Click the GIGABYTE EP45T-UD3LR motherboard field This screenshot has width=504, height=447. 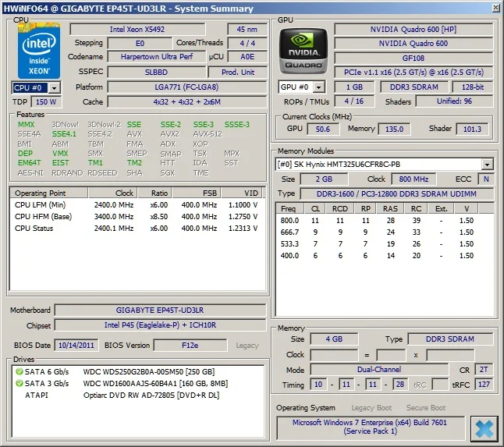(161, 310)
